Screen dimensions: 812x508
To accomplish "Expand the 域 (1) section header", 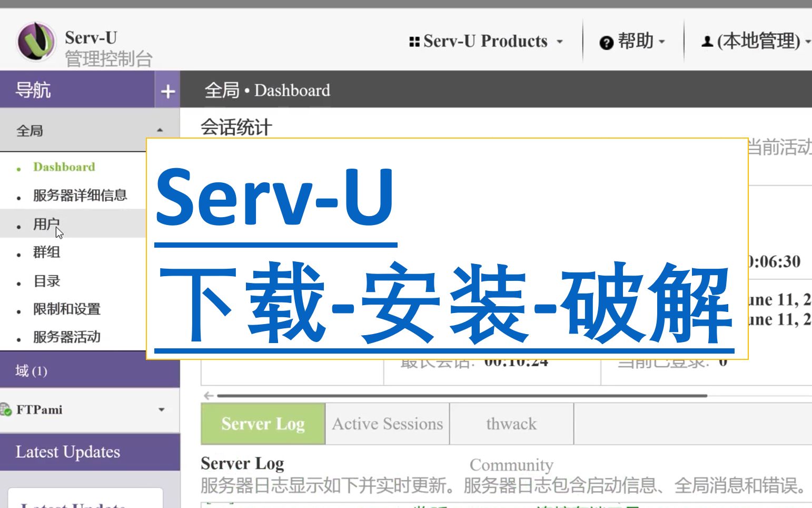I will pos(90,371).
